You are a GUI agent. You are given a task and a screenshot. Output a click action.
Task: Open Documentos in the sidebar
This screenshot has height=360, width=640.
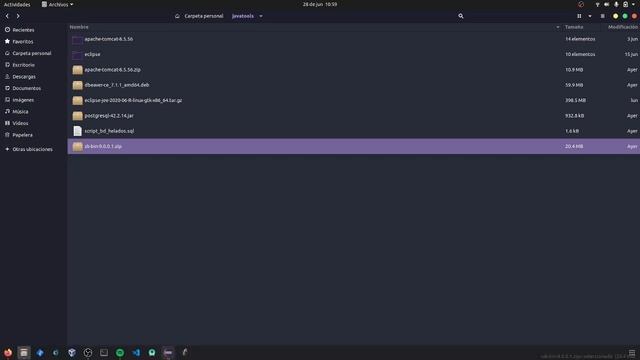[26, 88]
